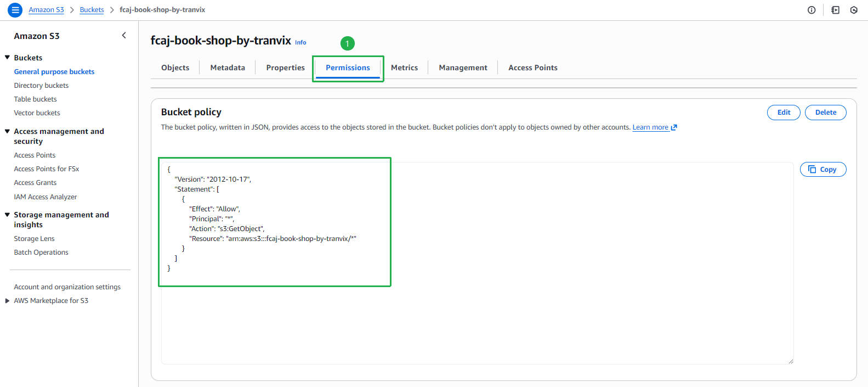Click the hexagon settings icon at top right

(854, 10)
